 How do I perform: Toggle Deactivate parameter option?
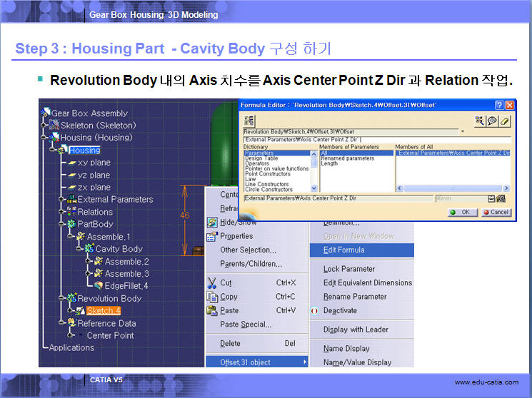coord(340,310)
